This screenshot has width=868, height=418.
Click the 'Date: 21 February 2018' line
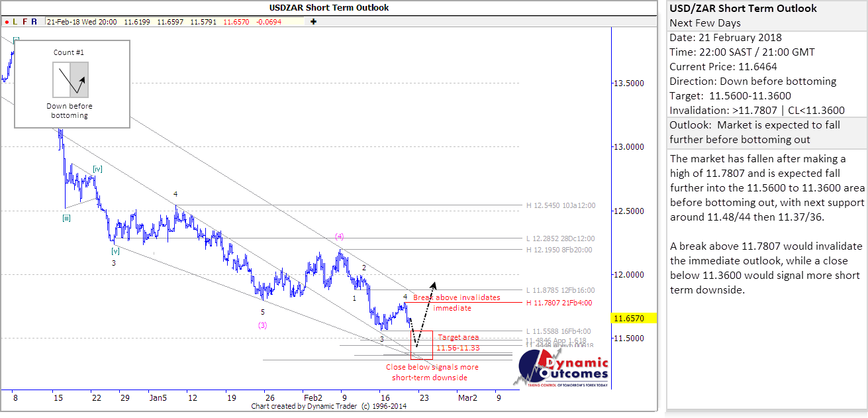(x=725, y=38)
